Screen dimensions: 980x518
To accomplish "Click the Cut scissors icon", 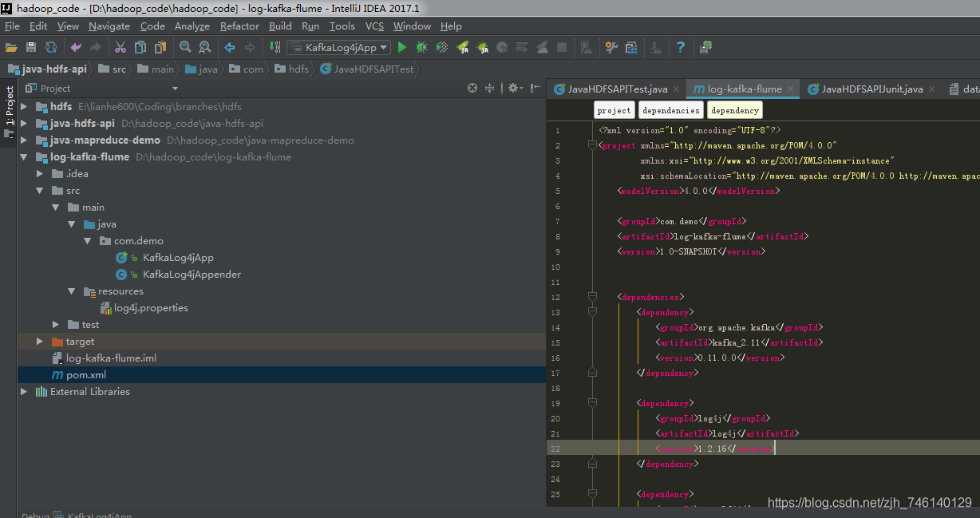I will pos(121,48).
